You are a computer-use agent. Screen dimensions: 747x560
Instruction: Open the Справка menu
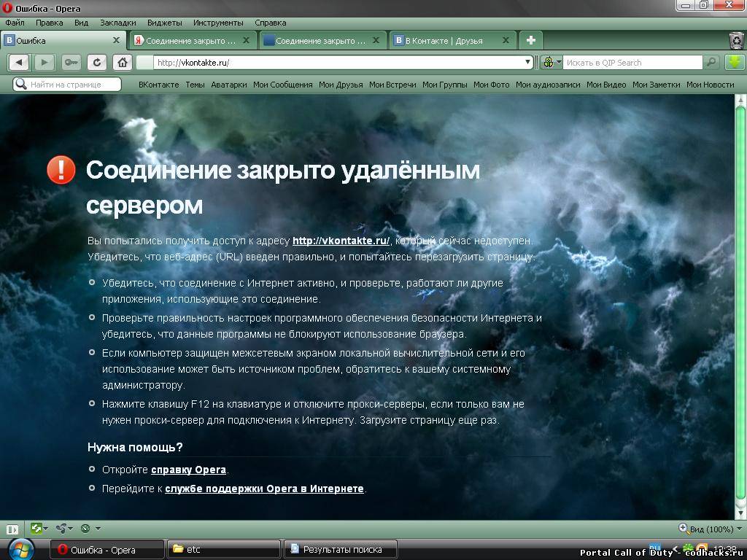click(x=270, y=23)
